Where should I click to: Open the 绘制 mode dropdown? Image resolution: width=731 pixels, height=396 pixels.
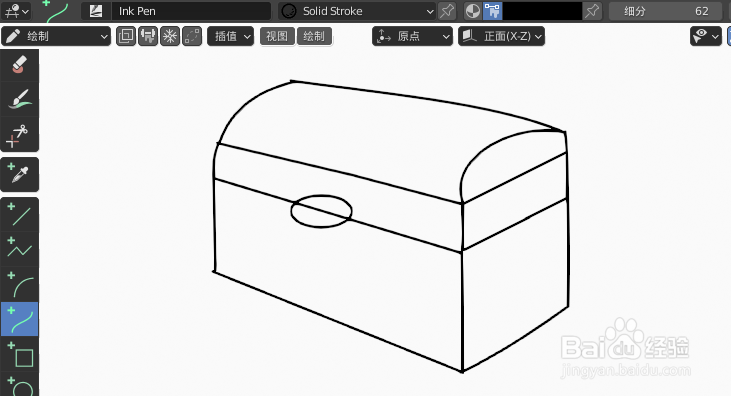click(56, 36)
